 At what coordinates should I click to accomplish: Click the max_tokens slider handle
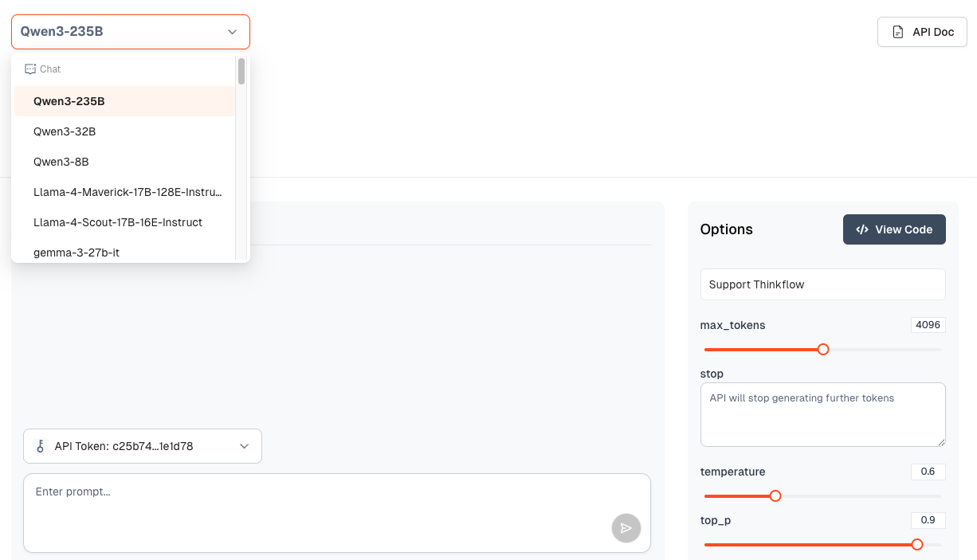pyautogui.click(x=823, y=349)
